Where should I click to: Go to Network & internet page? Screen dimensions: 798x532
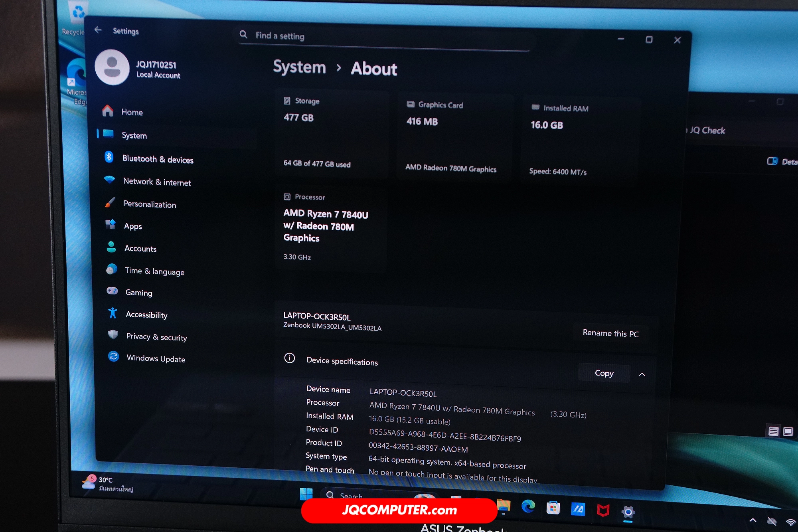[157, 182]
